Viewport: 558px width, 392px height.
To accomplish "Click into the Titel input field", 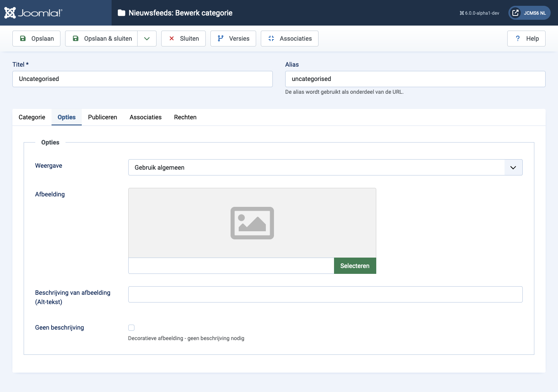I will [143, 79].
